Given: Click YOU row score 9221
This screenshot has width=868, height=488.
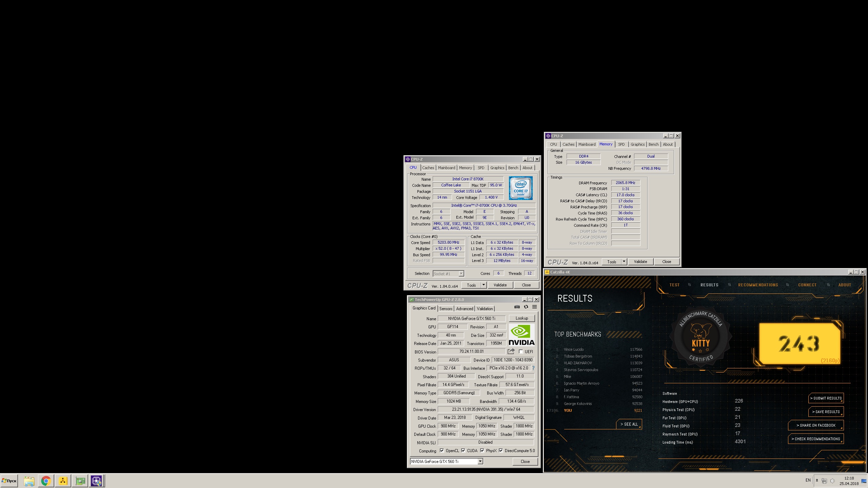Looking at the screenshot, I should tap(638, 410).
